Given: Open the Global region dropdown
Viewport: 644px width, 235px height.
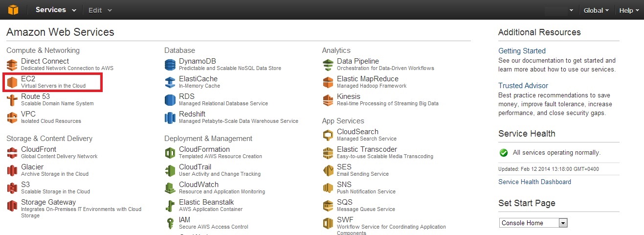Looking at the screenshot, I should tap(596, 10).
